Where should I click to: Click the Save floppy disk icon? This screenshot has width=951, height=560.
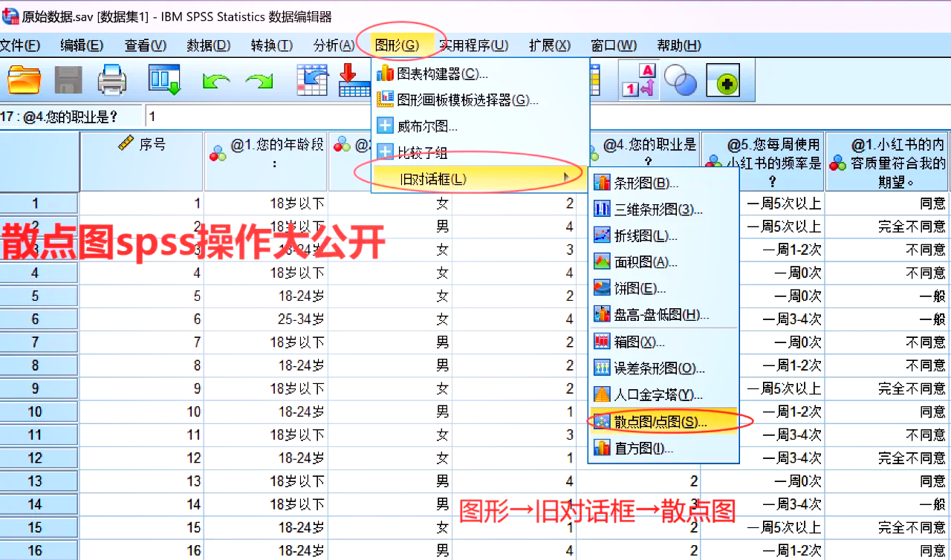click(68, 80)
